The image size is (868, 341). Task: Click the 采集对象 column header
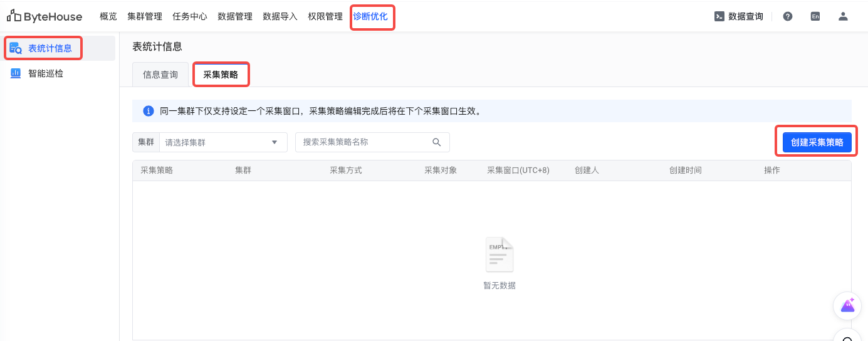tap(441, 170)
